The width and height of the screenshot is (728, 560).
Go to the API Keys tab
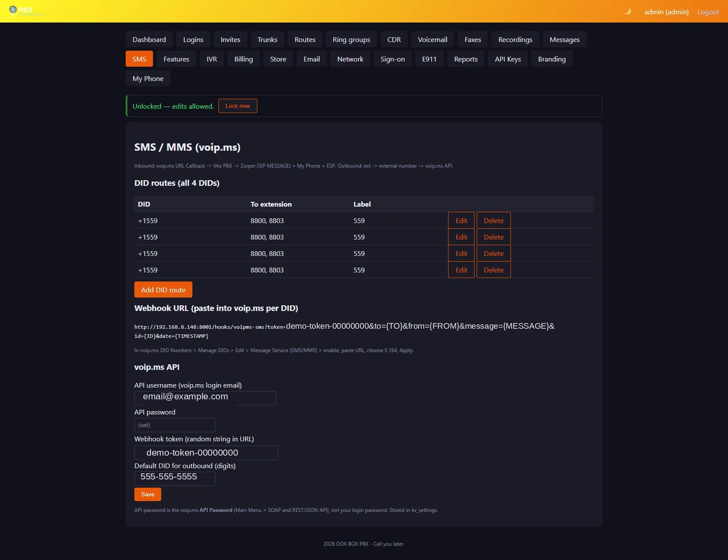click(x=508, y=59)
